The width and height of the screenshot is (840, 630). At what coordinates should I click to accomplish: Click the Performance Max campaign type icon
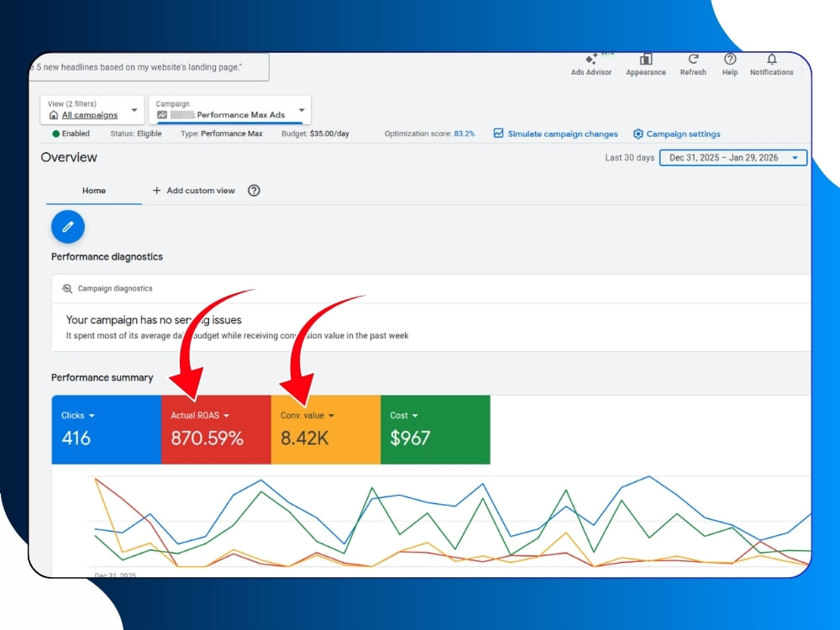click(x=162, y=114)
